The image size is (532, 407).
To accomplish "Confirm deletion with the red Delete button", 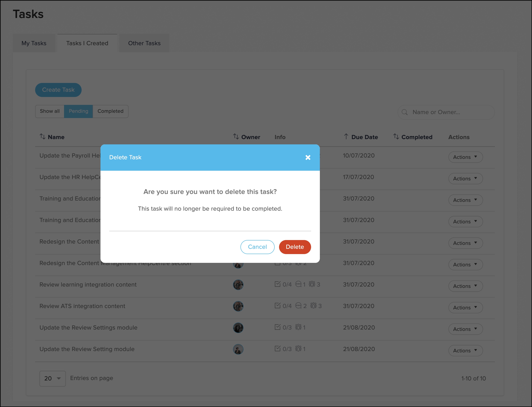I will pos(295,247).
